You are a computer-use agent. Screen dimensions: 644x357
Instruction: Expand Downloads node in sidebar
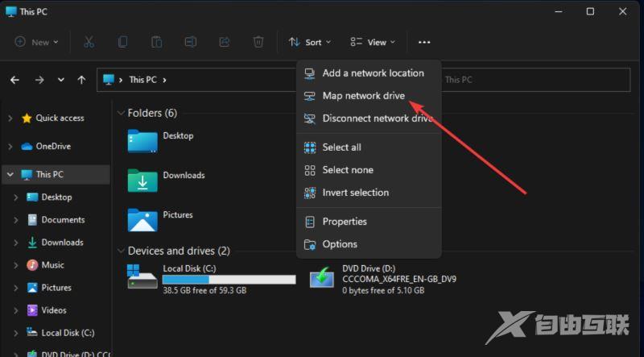pyautogui.click(x=16, y=243)
